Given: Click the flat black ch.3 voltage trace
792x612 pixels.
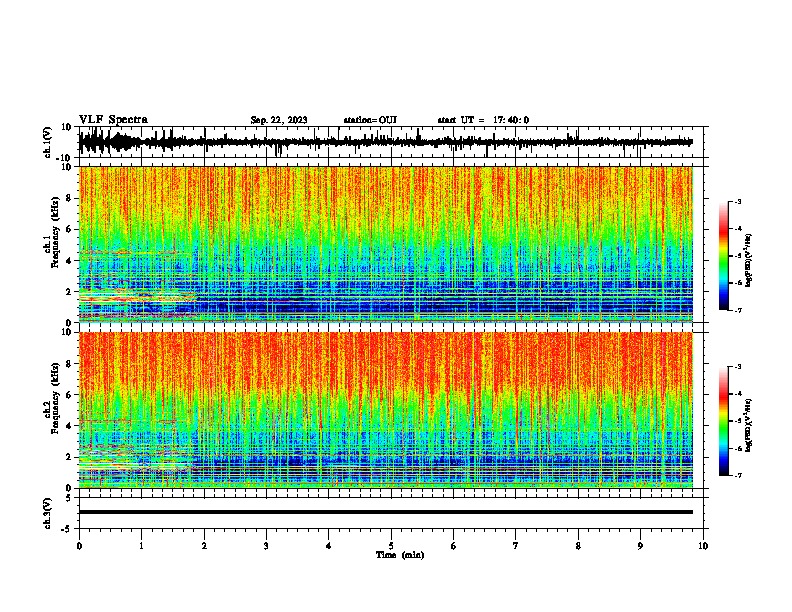Looking at the screenshot, I should 386,512.
